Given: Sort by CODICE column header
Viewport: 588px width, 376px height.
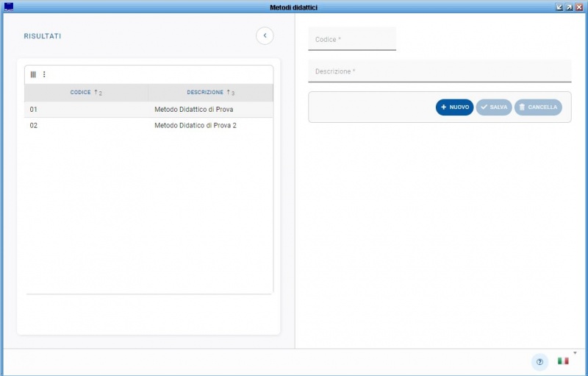Looking at the screenshot, I should coord(86,92).
